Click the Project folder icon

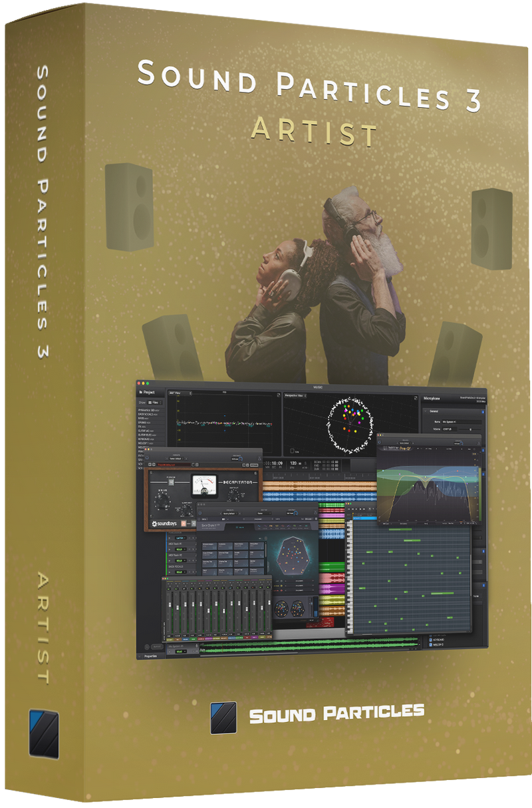[x=141, y=393]
